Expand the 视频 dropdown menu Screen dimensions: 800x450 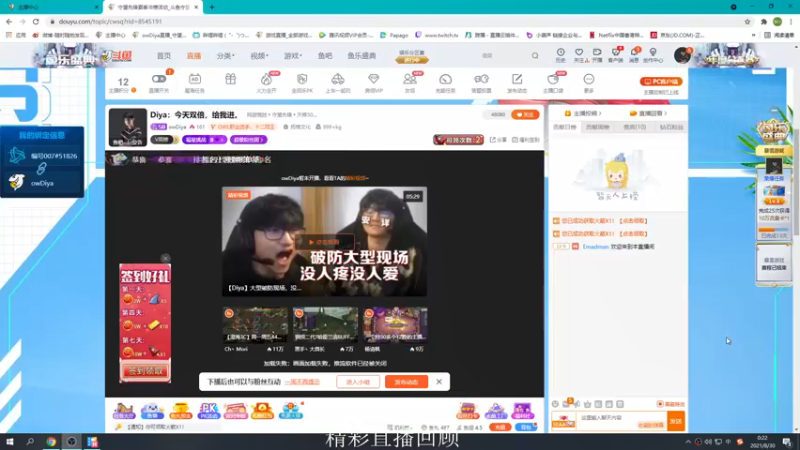pyautogui.click(x=259, y=56)
